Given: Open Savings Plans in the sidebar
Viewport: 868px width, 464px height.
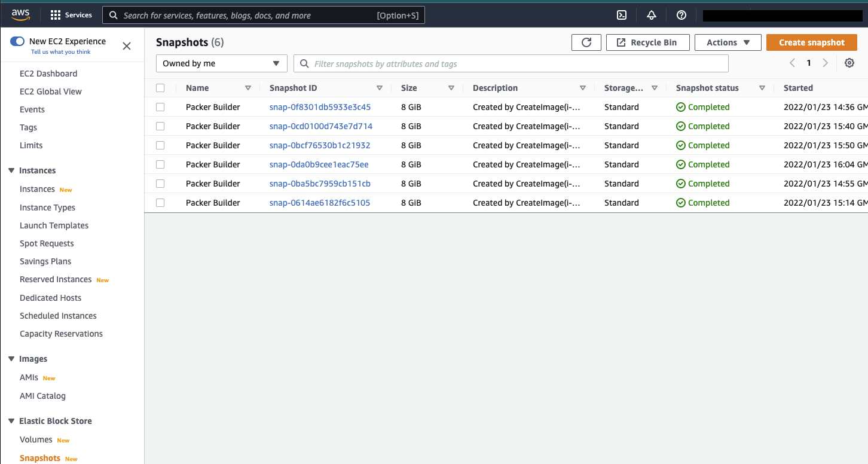Looking at the screenshot, I should coord(45,261).
